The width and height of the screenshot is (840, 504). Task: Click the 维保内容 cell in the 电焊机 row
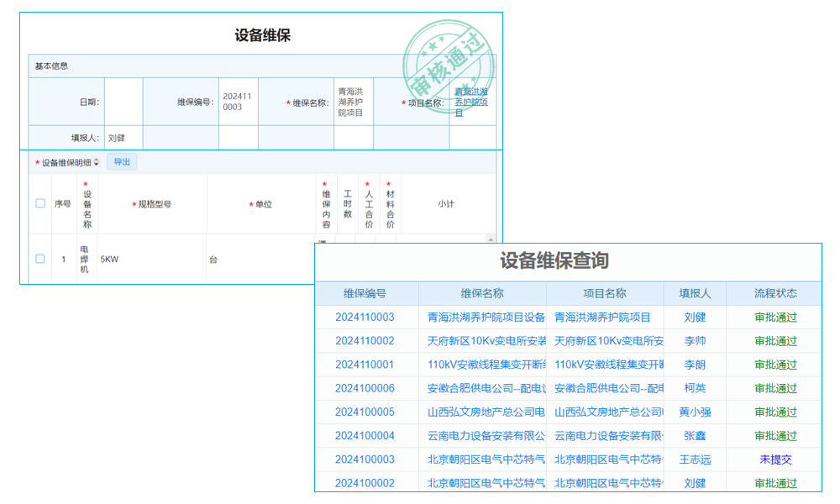[324, 242]
